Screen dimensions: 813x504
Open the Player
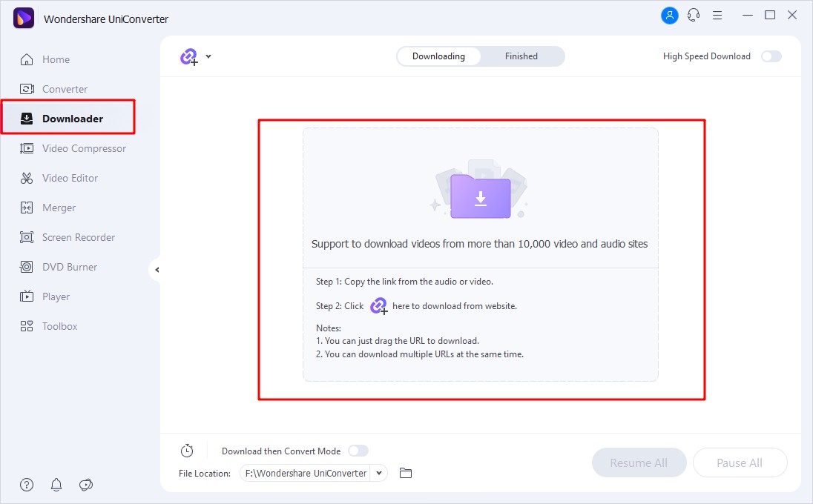point(55,296)
